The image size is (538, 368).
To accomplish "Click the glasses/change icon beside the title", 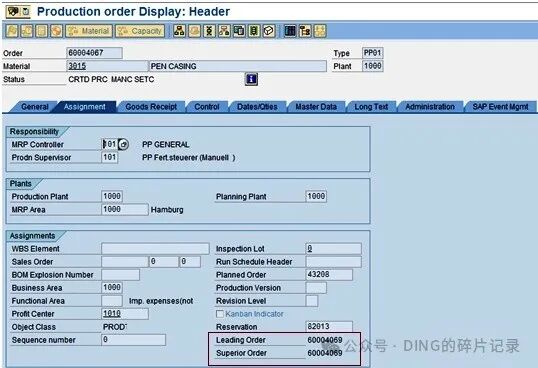I will pos(13,12).
